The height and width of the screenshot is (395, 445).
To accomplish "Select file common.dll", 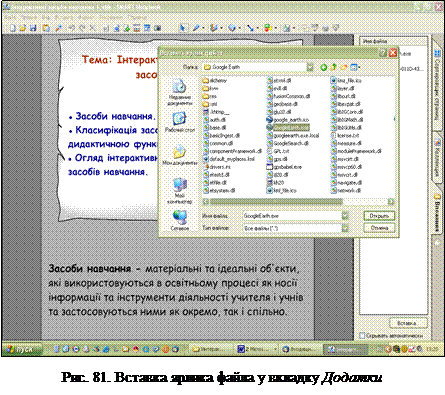I will coord(218,143).
